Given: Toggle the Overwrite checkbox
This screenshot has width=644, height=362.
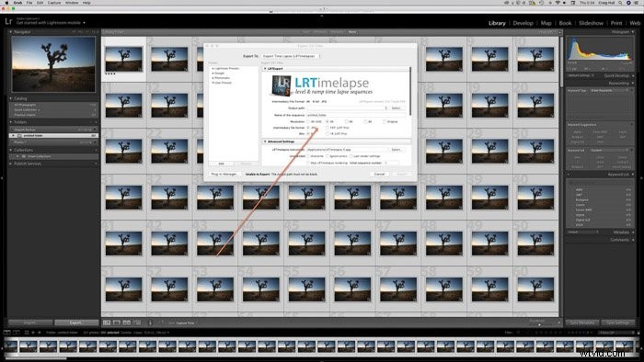Looking at the screenshot, I should (308, 156).
